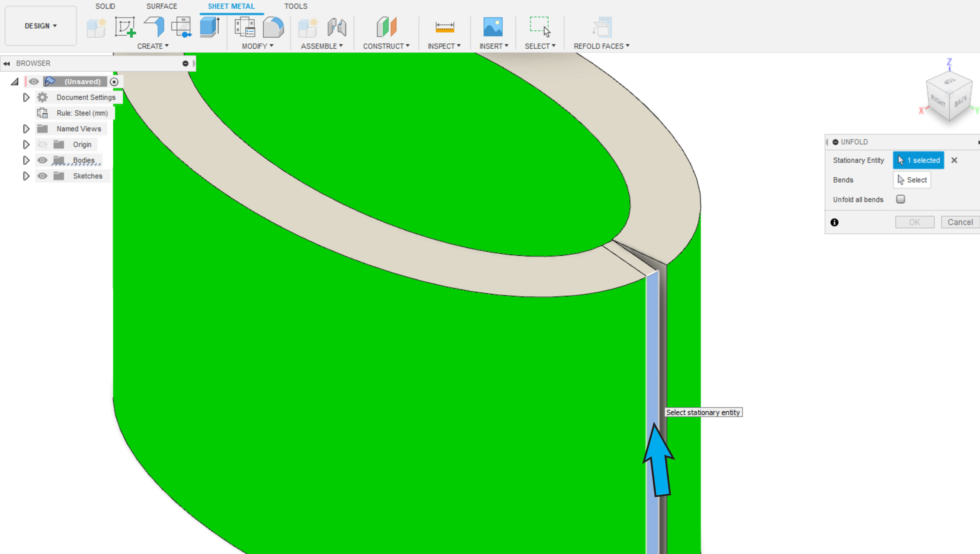Open the TOOLS tab
This screenshot has width=980, height=554.
point(296,6)
